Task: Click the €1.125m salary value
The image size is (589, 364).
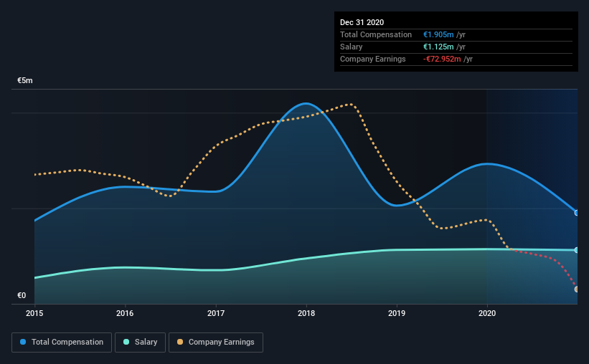Action: point(438,47)
